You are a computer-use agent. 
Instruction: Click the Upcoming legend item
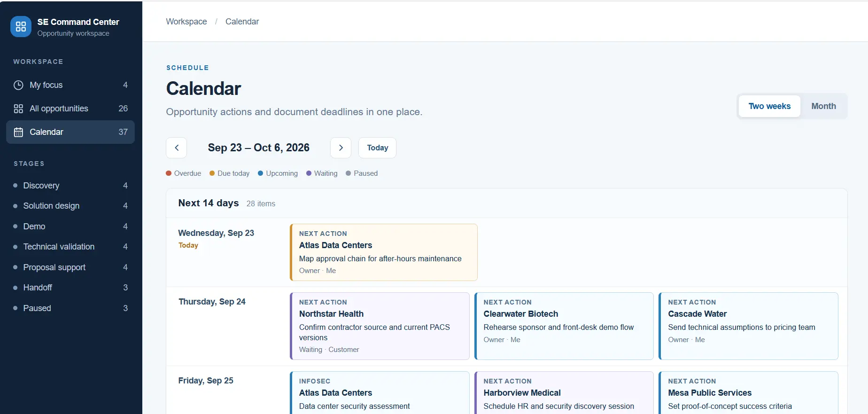pos(278,173)
